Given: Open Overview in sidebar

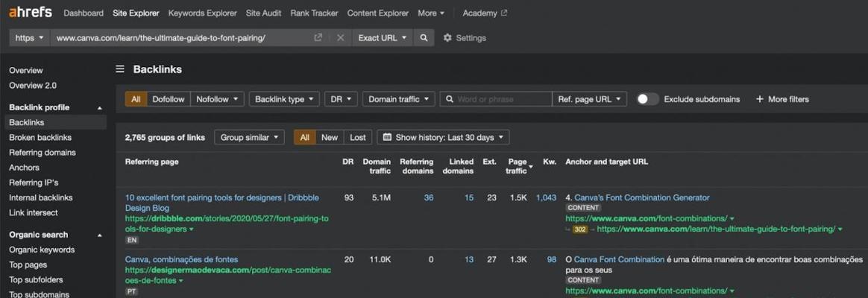Looking at the screenshot, I should click(x=26, y=70).
